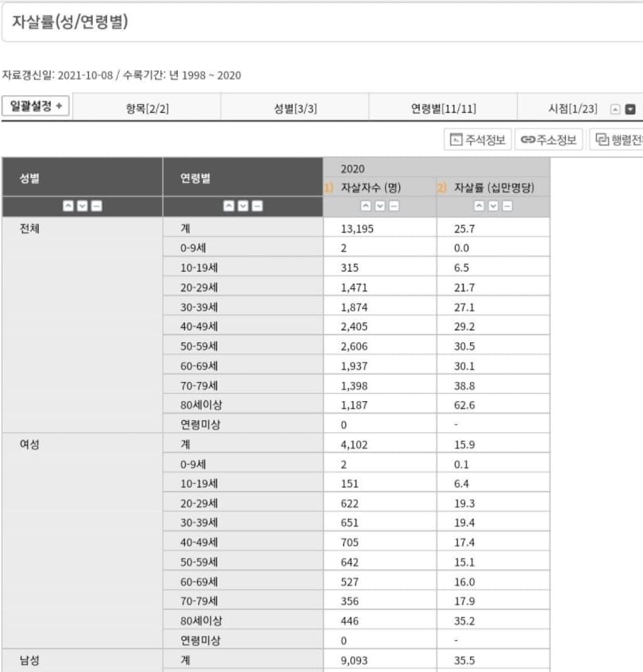Viewport: 643px width, 672px height.
Task: Reset 성별 column sort with minus icon
Action: tap(96, 207)
